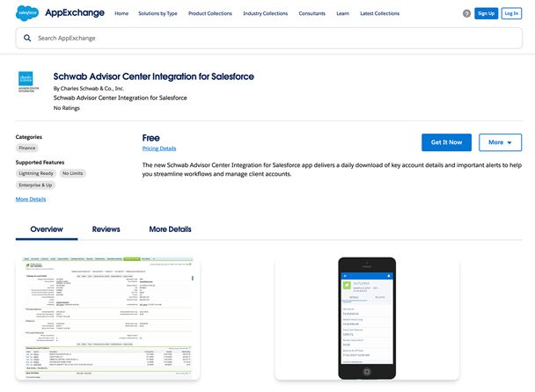Open Solutions by Type menu
The height and width of the screenshot is (392, 535).
[x=158, y=14]
